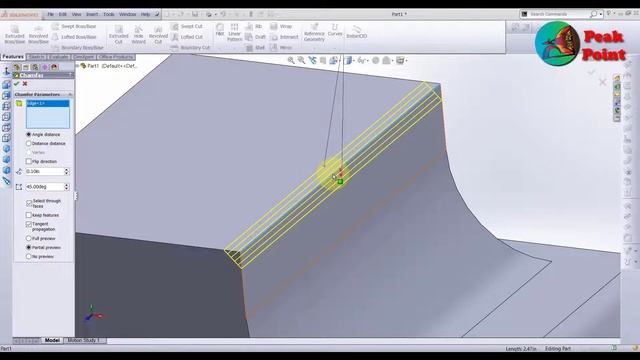
Task: Toggle the Tangent propagation checkbox
Action: coord(29,224)
